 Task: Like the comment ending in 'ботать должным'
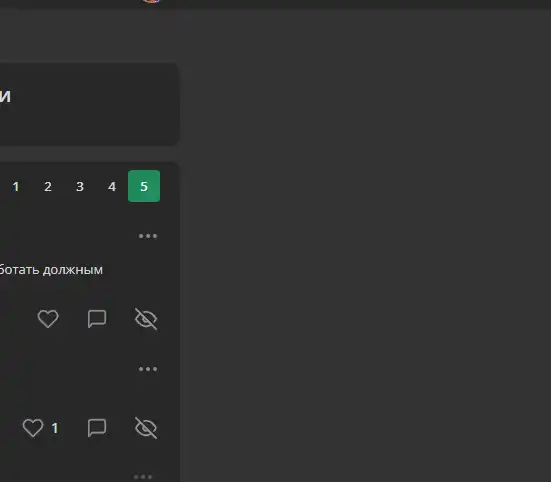pos(48,319)
